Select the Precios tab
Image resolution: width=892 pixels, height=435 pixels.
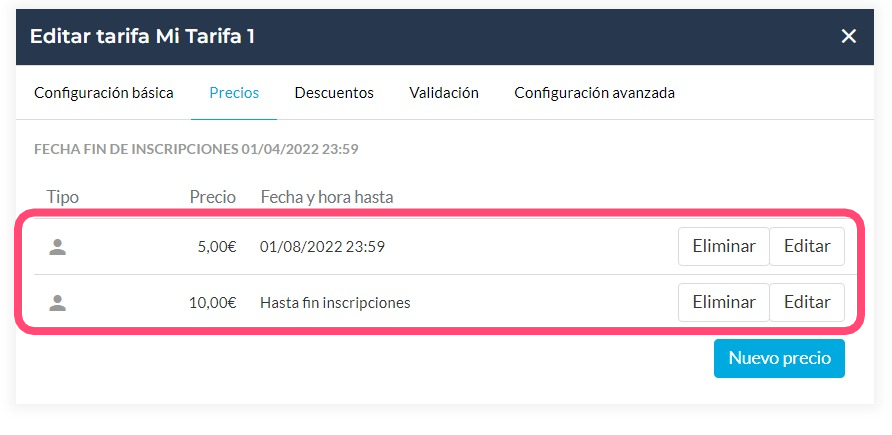(x=234, y=93)
